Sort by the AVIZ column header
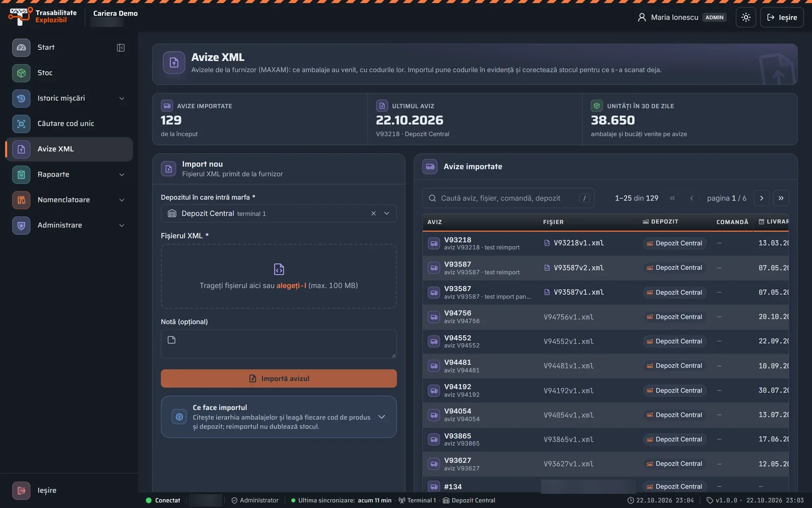Image resolution: width=812 pixels, height=508 pixels. tap(434, 222)
